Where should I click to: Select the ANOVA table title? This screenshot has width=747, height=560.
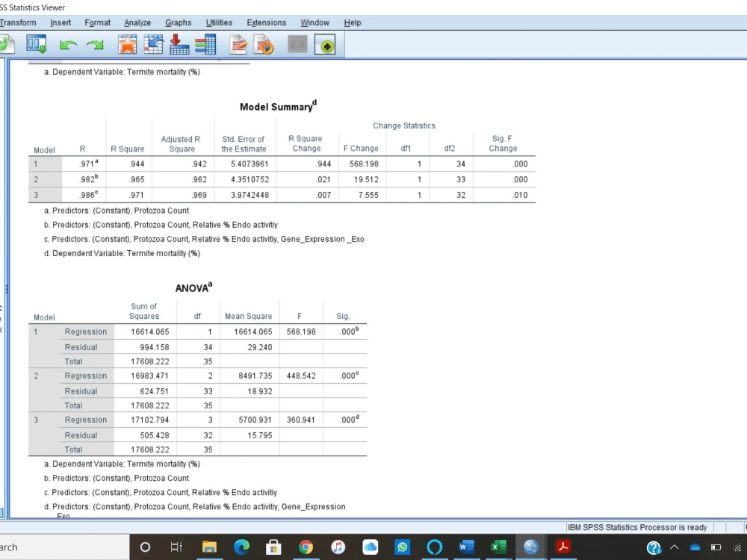[x=194, y=287]
